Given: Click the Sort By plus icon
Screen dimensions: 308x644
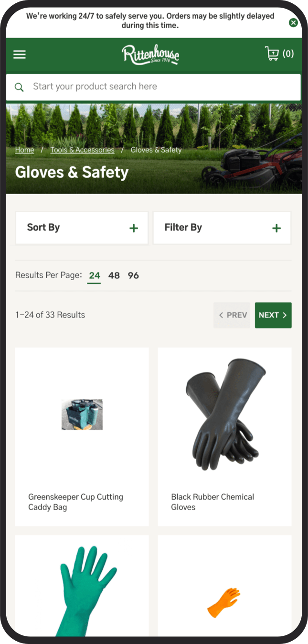Looking at the screenshot, I should coord(134,228).
